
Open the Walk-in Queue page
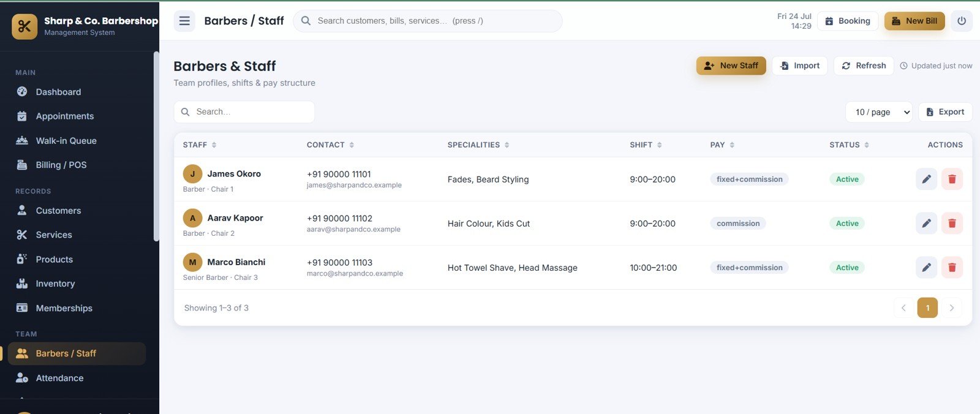77,141
